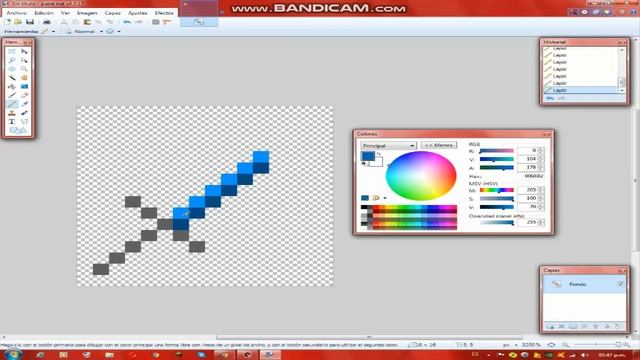Open the palette menu dropdown arrow
640x360 pixels.
[385, 198]
